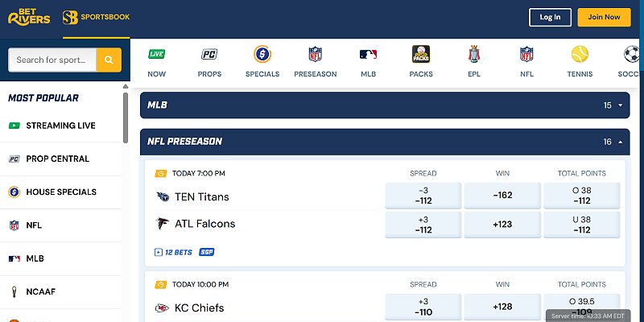
Task: Select Over 38 total points bet
Action: [x=581, y=195]
